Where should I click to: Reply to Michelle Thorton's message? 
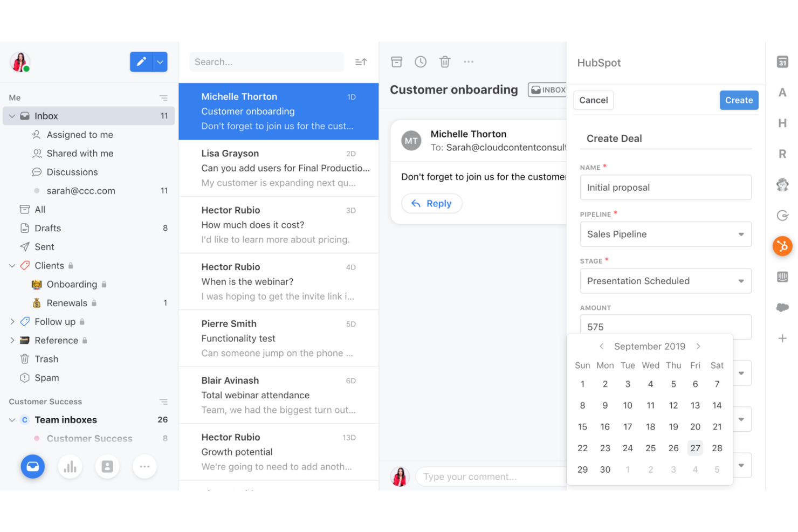coord(431,203)
